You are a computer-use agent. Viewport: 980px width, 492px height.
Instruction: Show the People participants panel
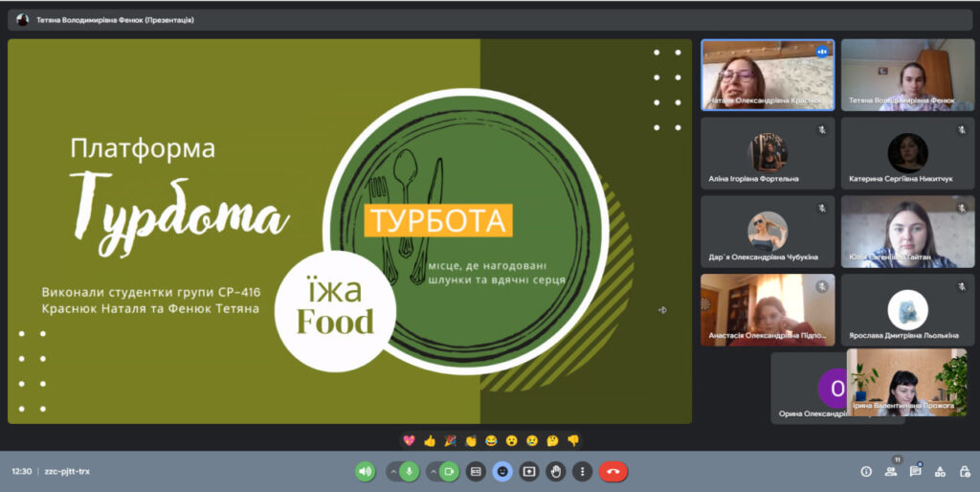[x=891, y=471]
